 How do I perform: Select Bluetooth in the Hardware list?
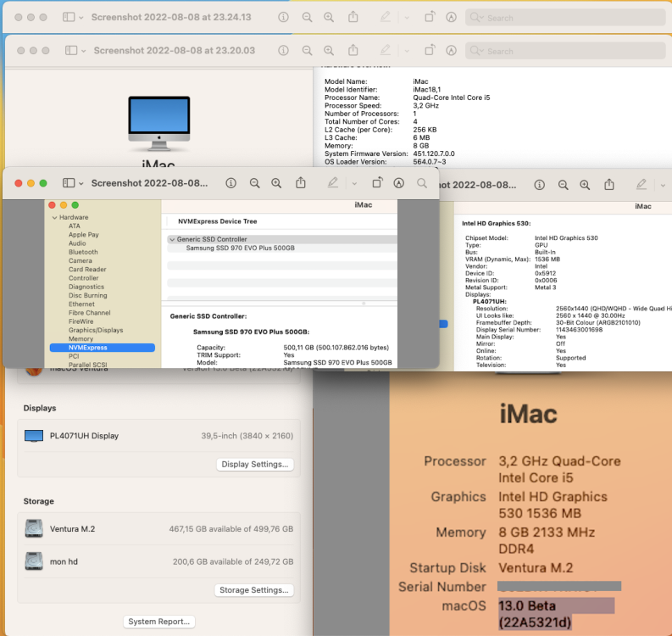tap(83, 252)
